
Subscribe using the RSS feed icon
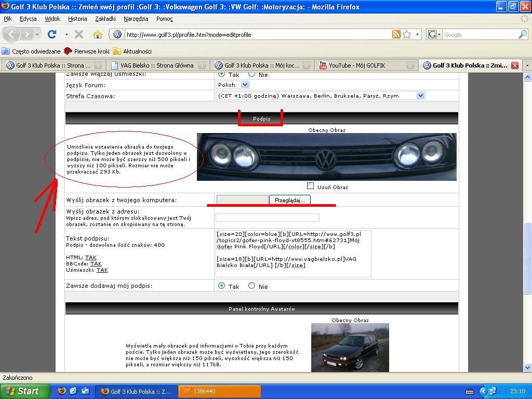(396, 34)
